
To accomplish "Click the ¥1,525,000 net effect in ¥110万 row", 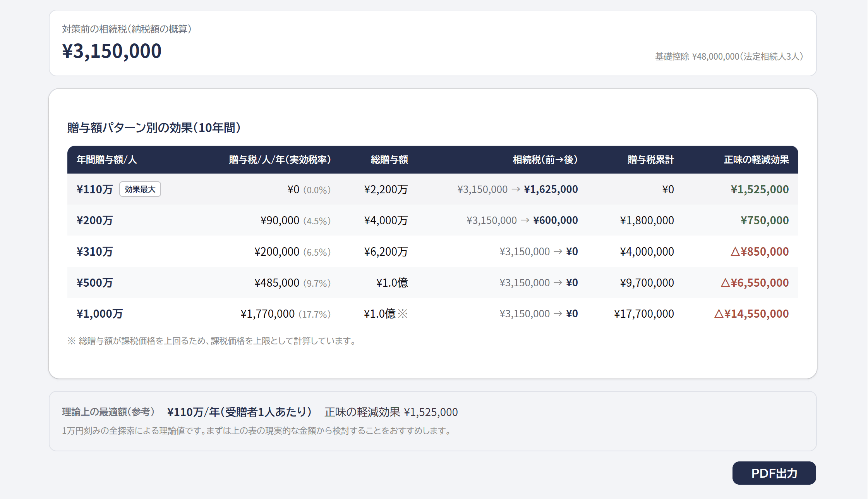I will (x=760, y=189).
